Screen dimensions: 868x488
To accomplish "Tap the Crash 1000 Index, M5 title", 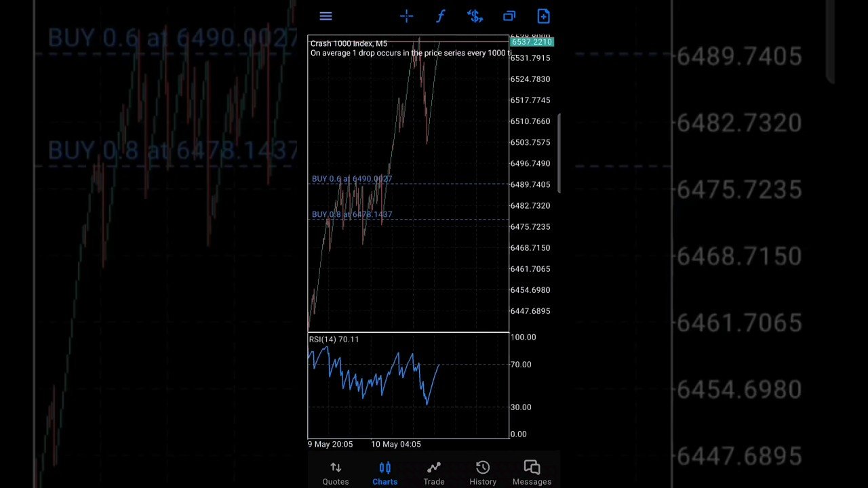I will click(349, 43).
